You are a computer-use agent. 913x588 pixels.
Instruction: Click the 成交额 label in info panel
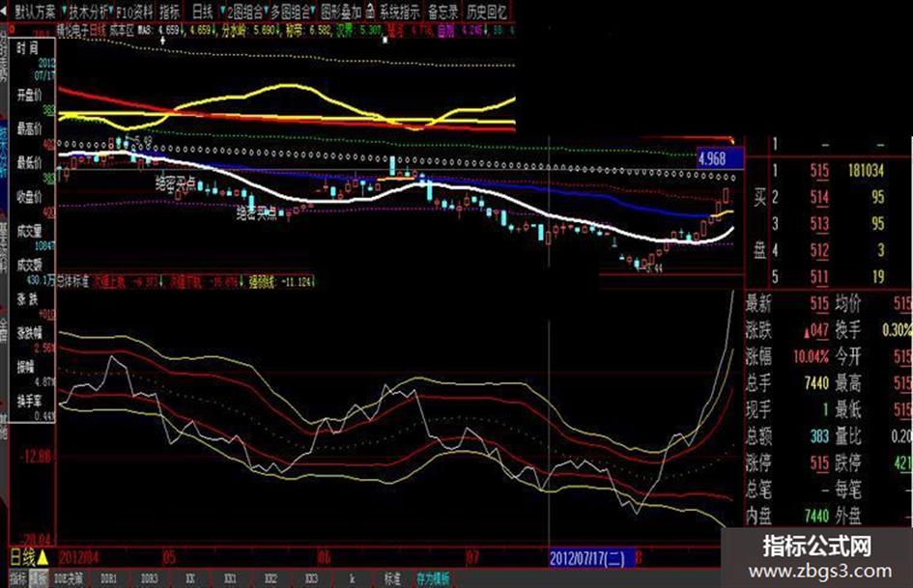click(x=29, y=266)
